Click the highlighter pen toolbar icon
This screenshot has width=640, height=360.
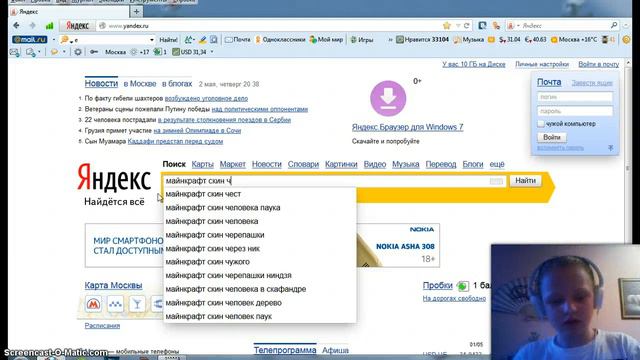202,40
